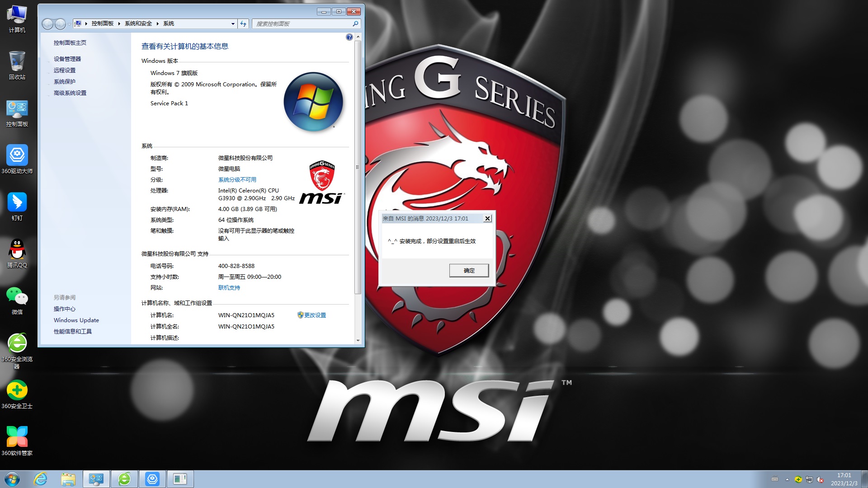Select the 微信 desktop icon
The height and width of the screenshot is (488, 868).
click(17, 301)
